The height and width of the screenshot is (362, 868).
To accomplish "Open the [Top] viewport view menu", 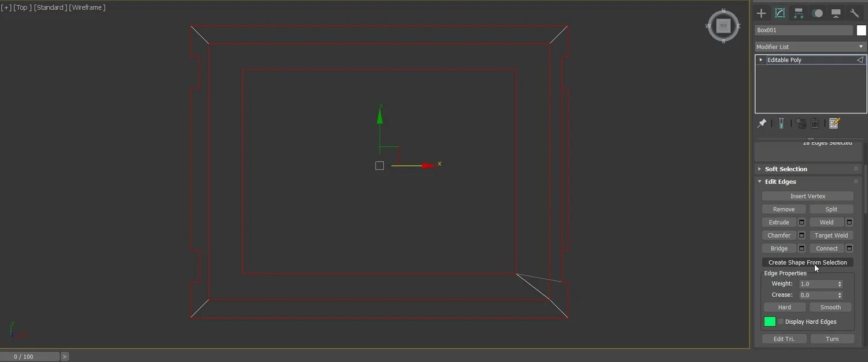I will coord(22,8).
